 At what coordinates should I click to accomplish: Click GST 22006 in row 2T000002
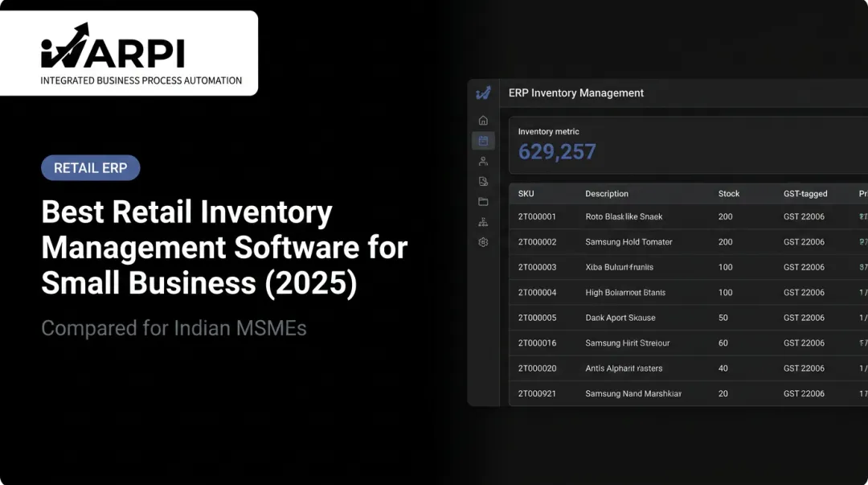804,242
